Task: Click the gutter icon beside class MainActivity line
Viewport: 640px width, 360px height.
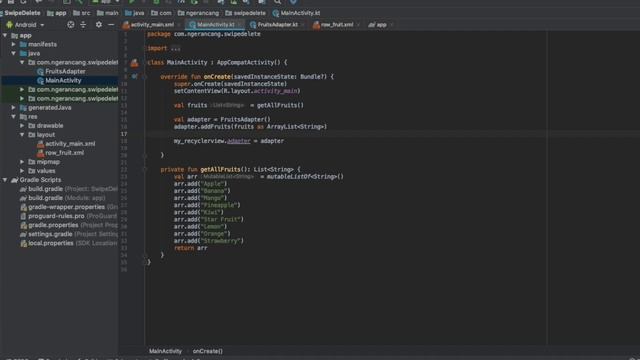Action: click(134, 63)
